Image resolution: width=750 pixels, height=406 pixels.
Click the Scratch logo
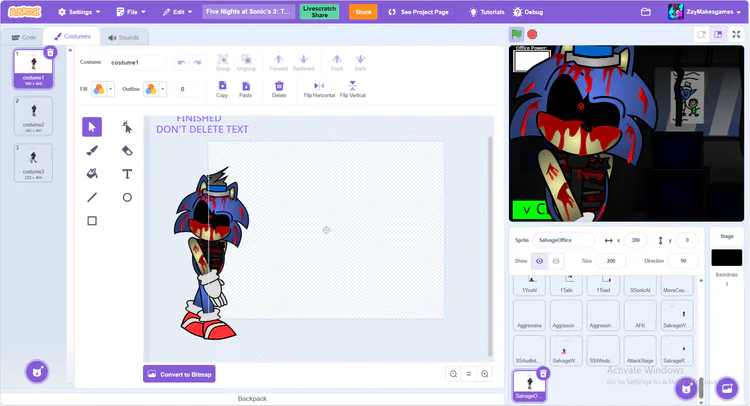[25, 12]
